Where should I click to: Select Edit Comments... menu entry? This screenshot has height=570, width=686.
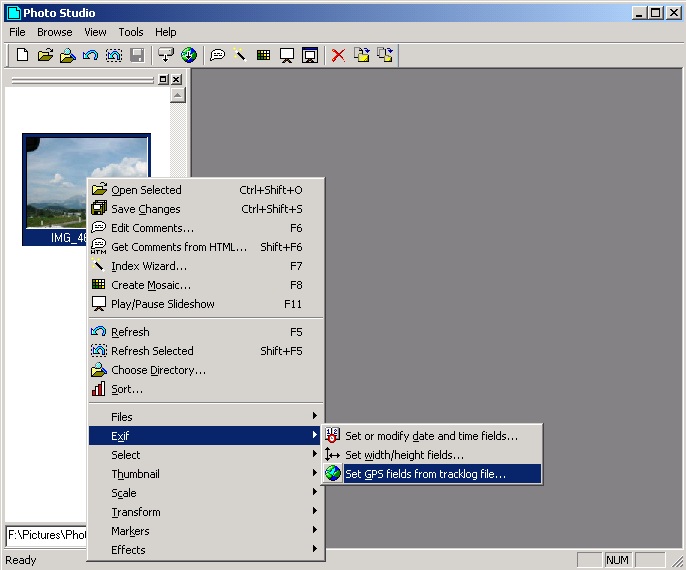pos(206,228)
